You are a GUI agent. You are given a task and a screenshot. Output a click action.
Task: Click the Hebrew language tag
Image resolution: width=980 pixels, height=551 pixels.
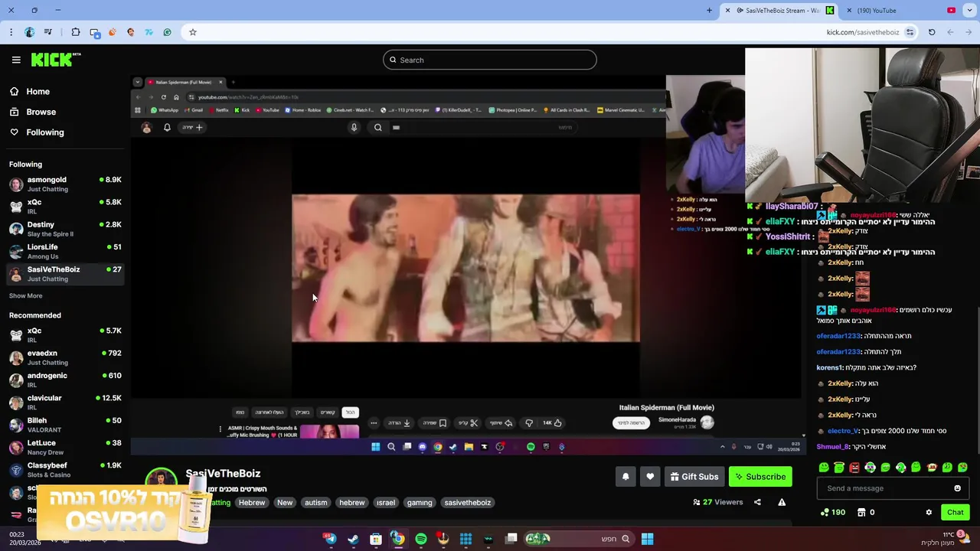[252, 503]
